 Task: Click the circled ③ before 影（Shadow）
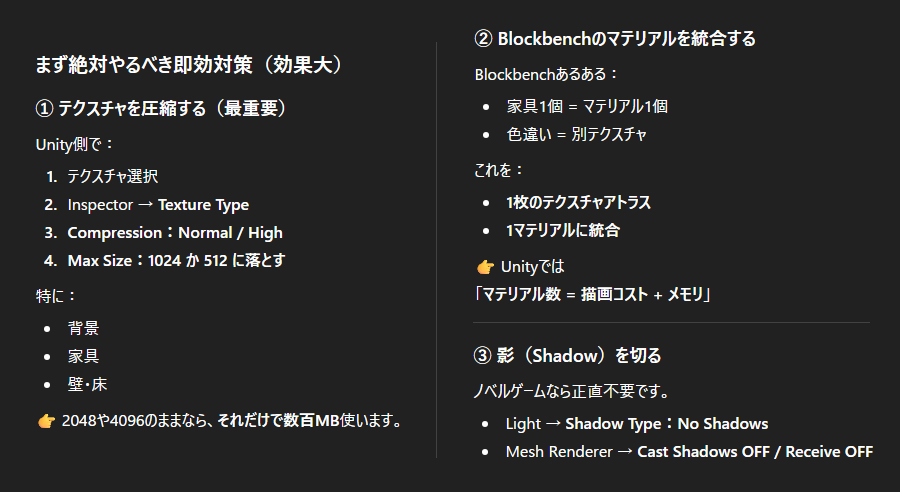click(483, 355)
